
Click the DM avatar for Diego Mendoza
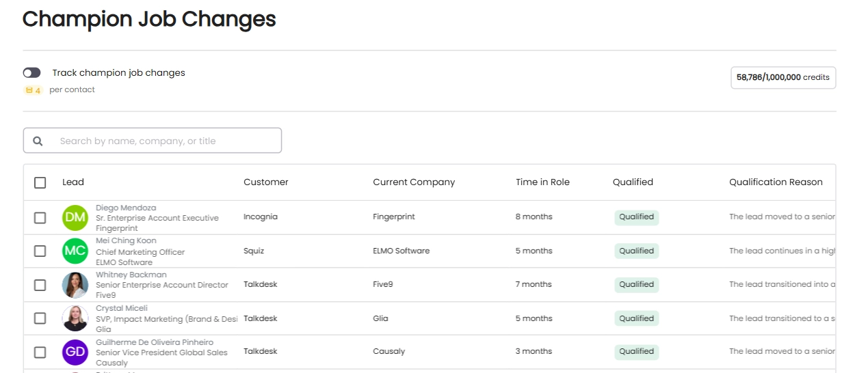(x=75, y=218)
